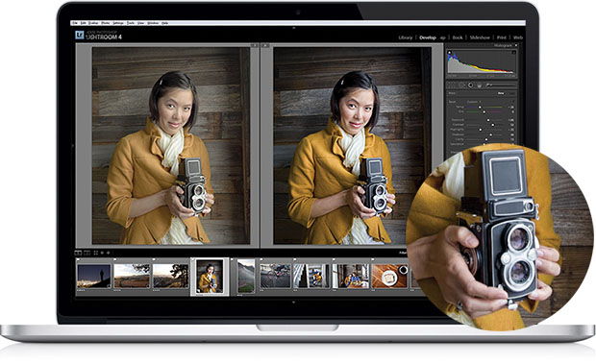Image resolution: width=596 pixels, height=364 pixels.
Task: Select the staircase person thumbnail
Action: pos(311,276)
